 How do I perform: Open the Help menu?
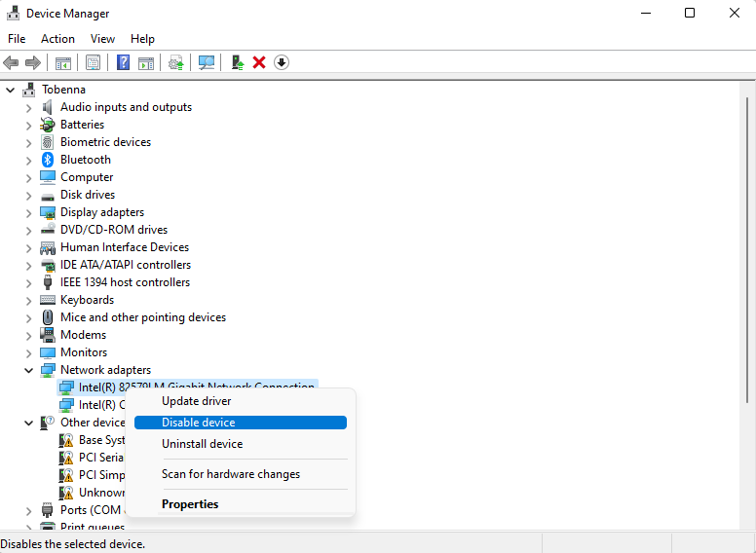tap(142, 39)
